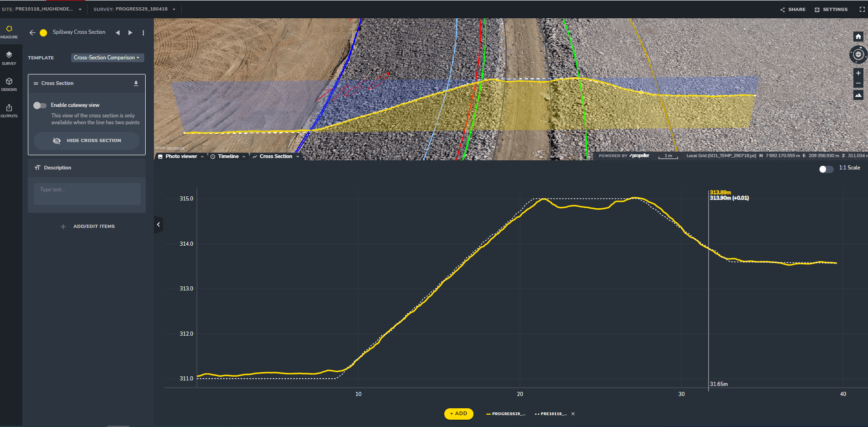
Task: Click the home view icon on map
Action: [x=858, y=37]
